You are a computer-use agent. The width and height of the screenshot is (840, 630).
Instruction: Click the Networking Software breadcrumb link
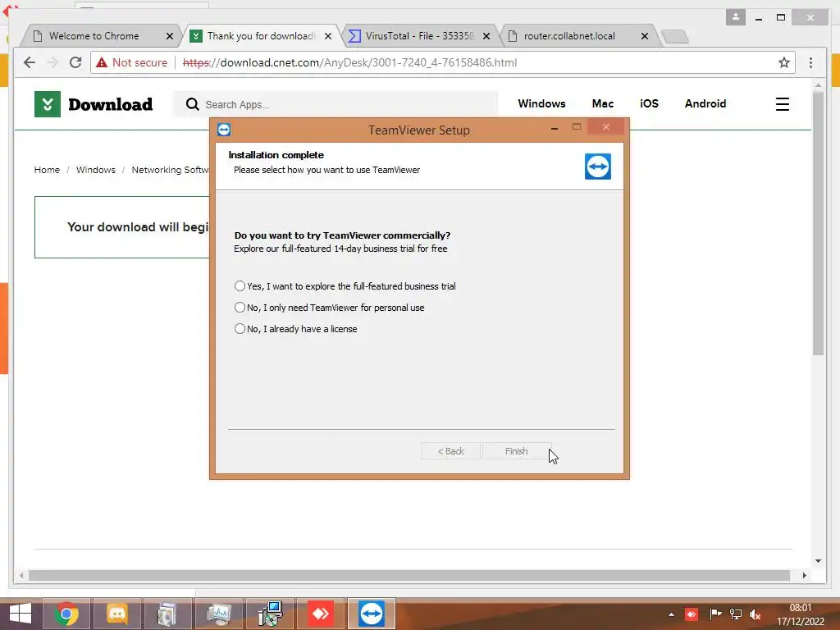(171, 170)
